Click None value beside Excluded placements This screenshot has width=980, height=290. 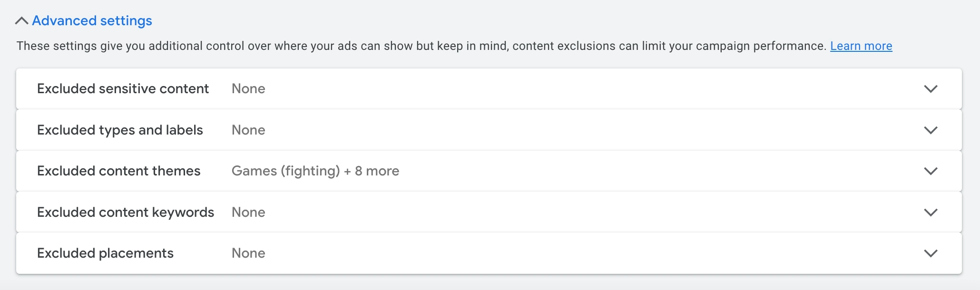[248, 253]
